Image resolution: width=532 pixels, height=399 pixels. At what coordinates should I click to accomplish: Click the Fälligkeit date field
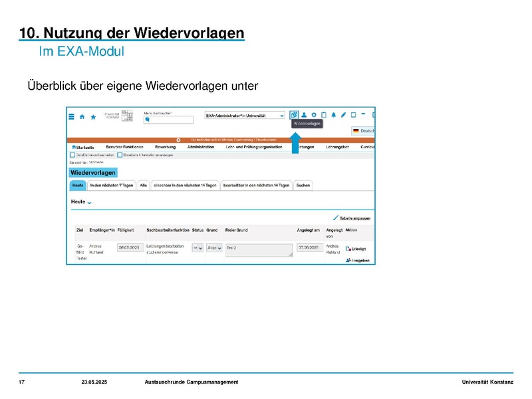pos(130,247)
